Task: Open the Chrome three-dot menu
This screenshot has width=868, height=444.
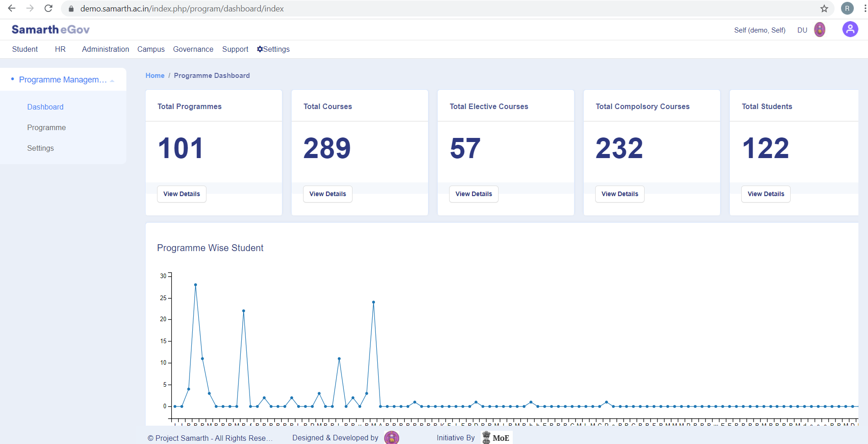Action: [865, 8]
